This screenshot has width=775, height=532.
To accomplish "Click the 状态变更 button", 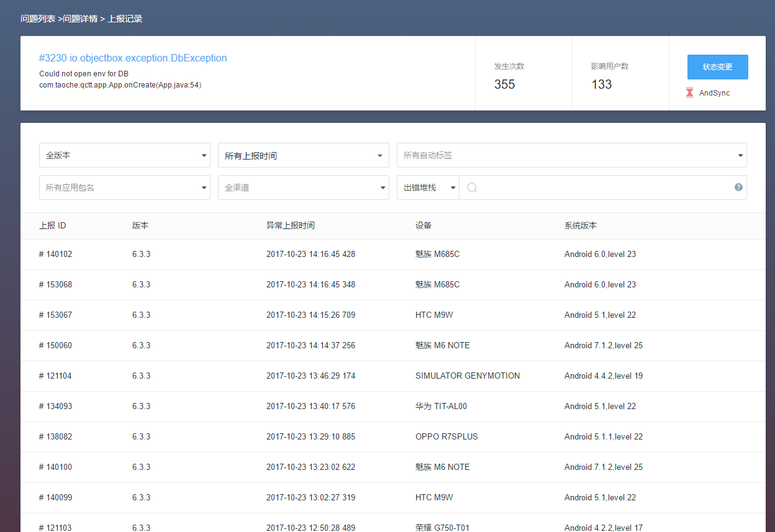I will tap(717, 67).
